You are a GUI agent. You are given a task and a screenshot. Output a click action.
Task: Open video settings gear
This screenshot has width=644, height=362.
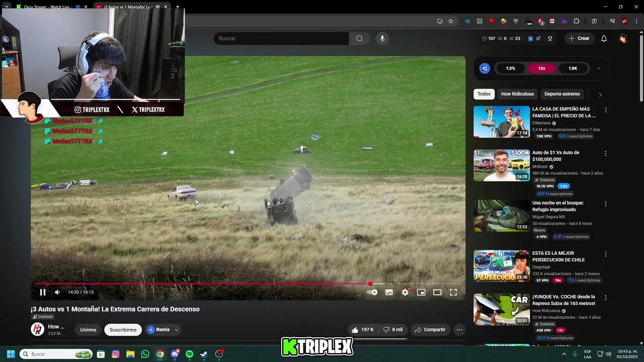coord(405,292)
